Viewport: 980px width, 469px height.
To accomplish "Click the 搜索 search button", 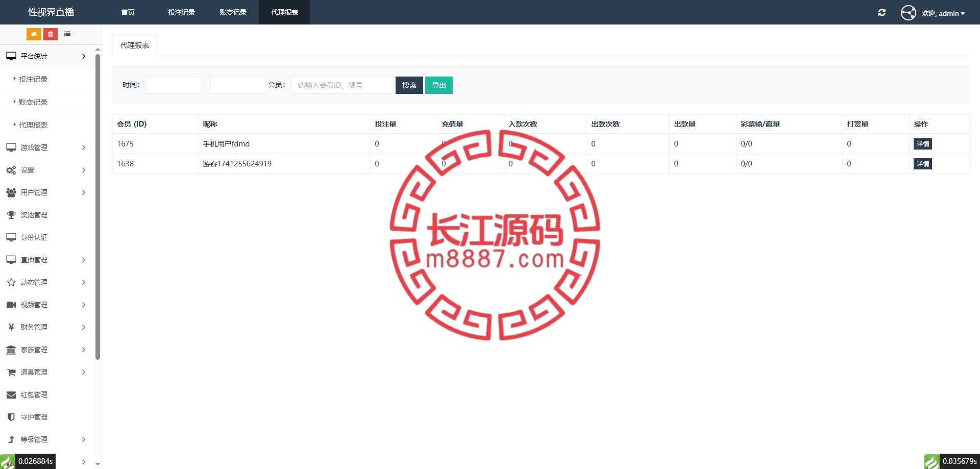I will [409, 85].
